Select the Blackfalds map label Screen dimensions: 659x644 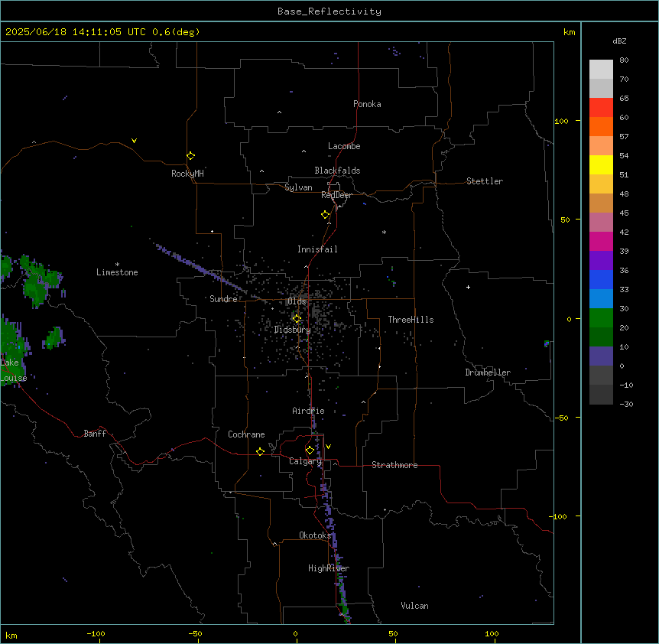337,171
